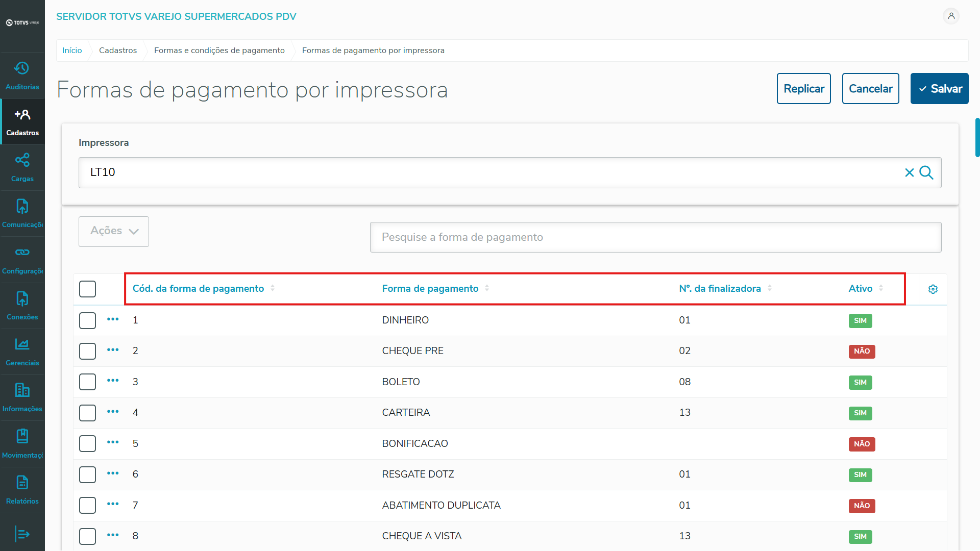Screen dimensions: 980x551
Task: Open the Cargas sidebar icon
Action: [22, 167]
